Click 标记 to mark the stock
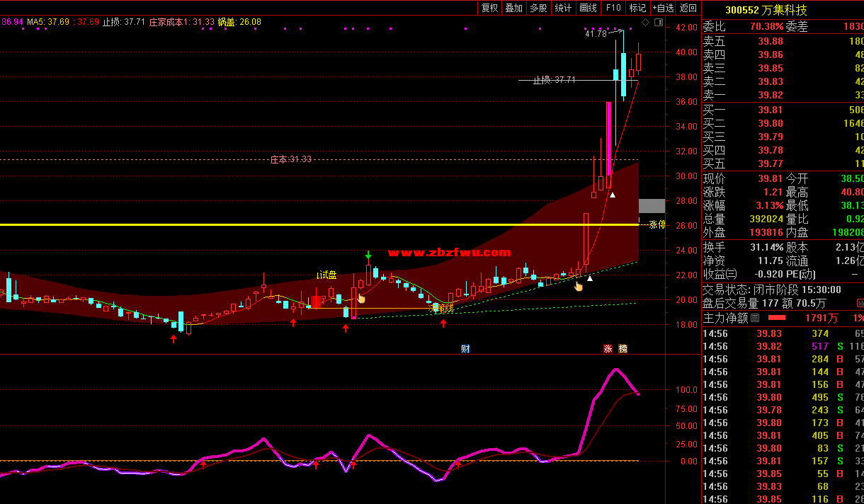The height and width of the screenshot is (504, 864). click(637, 8)
